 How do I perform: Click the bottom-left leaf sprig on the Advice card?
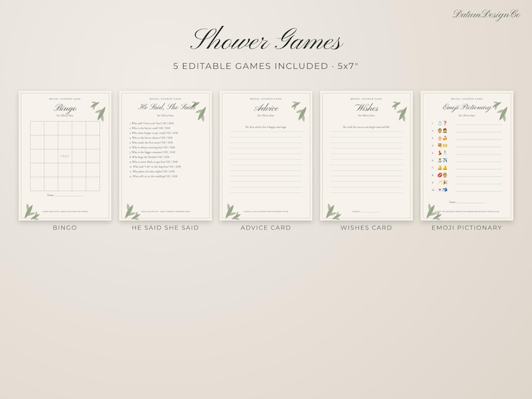[232, 212]
